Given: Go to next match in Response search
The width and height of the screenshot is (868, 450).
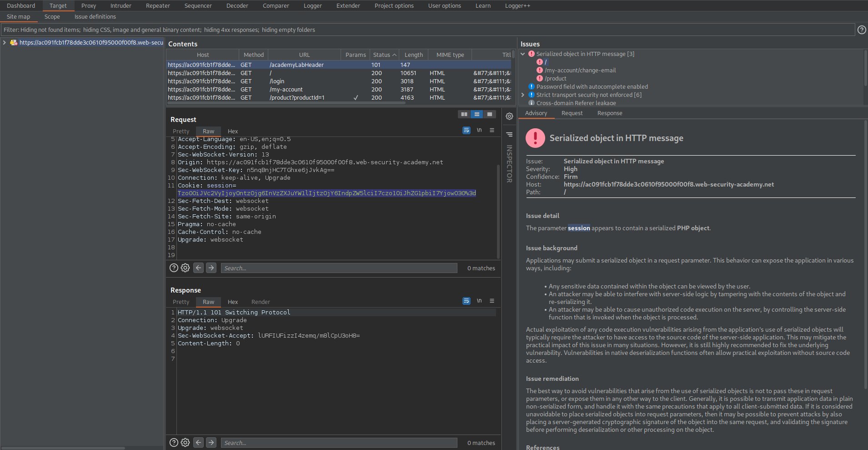Looking at the screenshot, I should pos(211,443).
